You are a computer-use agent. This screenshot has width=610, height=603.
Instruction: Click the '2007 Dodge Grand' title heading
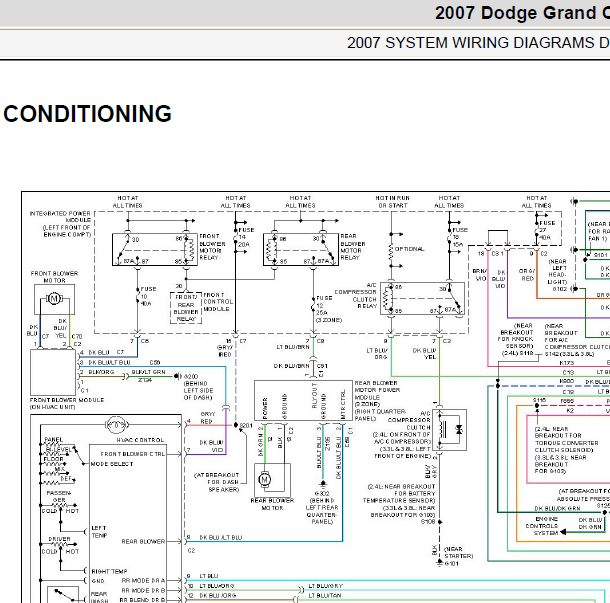(522, 13)
